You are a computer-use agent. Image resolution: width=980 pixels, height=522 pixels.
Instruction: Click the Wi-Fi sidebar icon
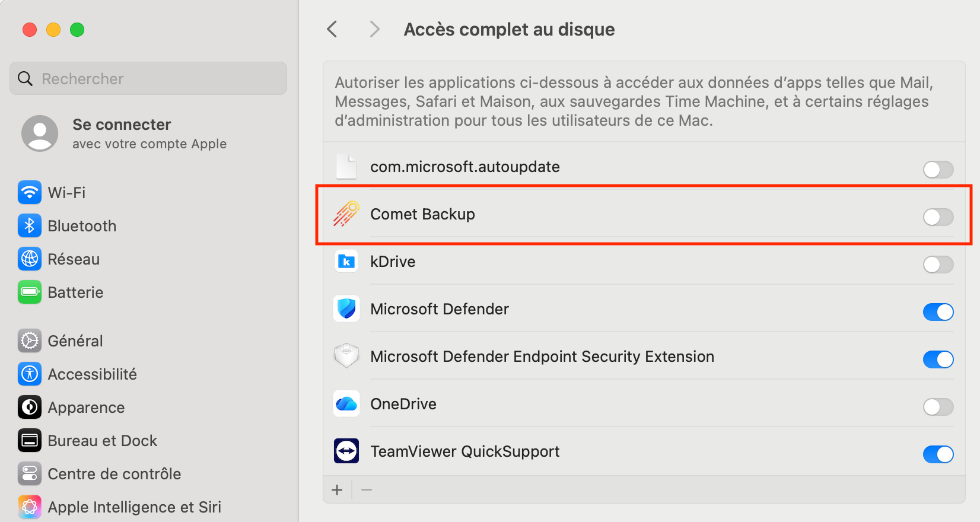click(x=30, y=193)
